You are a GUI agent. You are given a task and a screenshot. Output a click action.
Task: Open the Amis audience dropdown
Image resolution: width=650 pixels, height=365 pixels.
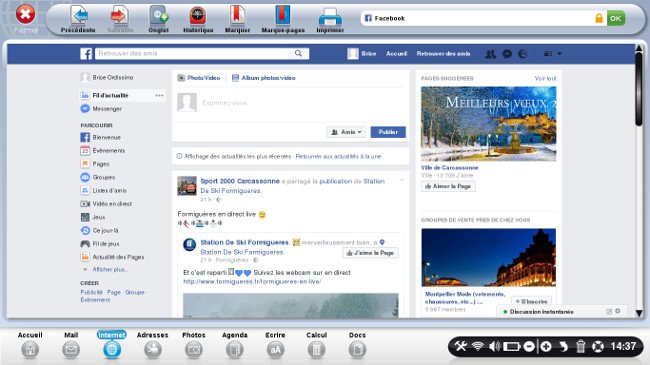pos(346,132)
